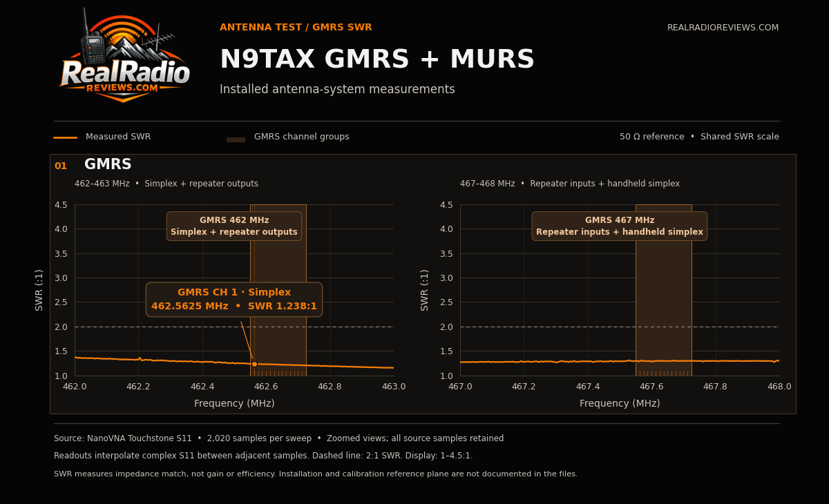Click the 462.8 x-axis tick label
The image size is (829, 504).
(330, 387)
